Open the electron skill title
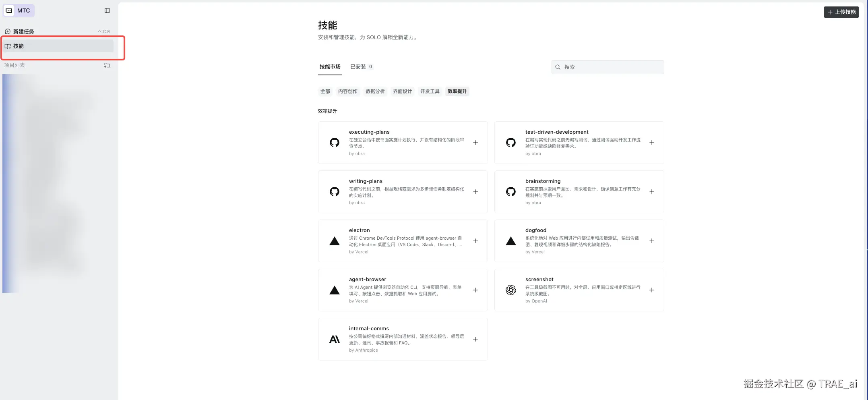This screenshot has width=868, height=400. pos(359,230)
